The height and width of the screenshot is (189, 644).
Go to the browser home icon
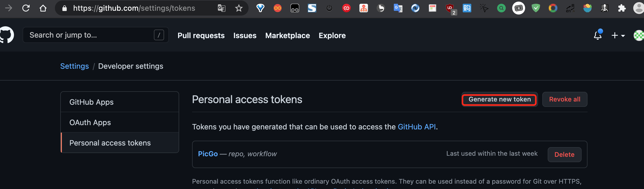(43, 8)
